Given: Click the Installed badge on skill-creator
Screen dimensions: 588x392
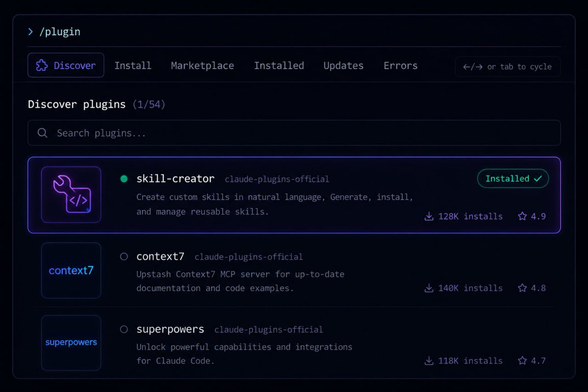Looking at the screenshot, I should pos(513,179).
